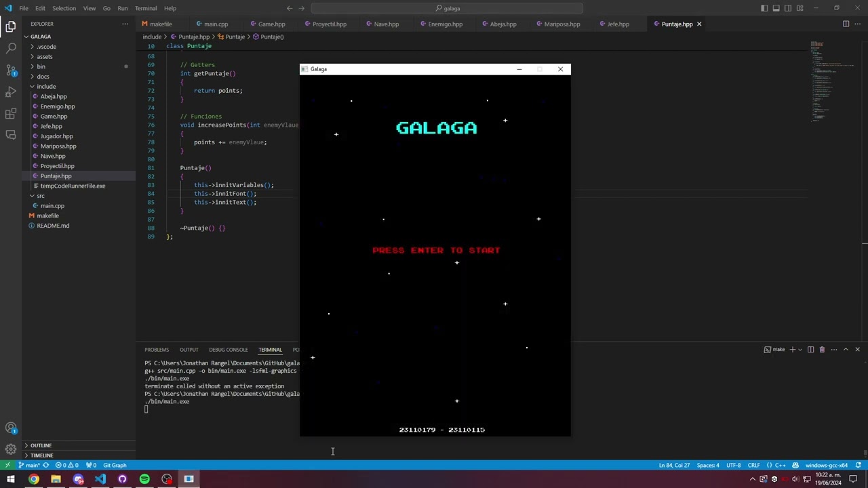868x488 pixels.
Task: Open the Selection menu
Action: 64,8
